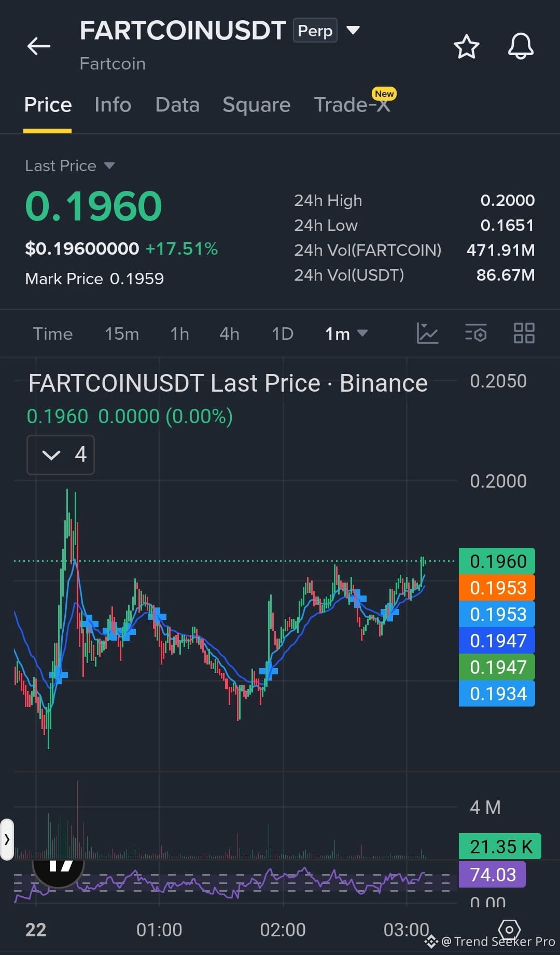The image size is (560, 955).
Task: Tap the Mark Price 0.1959 text
Action: (94, 279)
